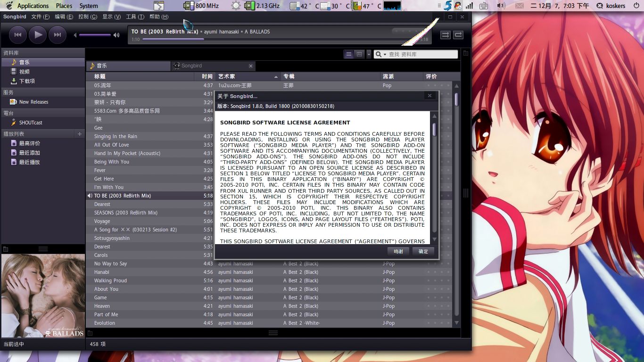Click the library search input field
The height and width of the screenshot is (362, 644).
422,54
